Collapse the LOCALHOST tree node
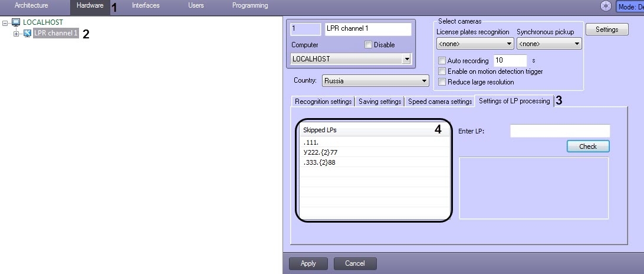This screenshot has width=644, height=274. [x=5, y=23]
